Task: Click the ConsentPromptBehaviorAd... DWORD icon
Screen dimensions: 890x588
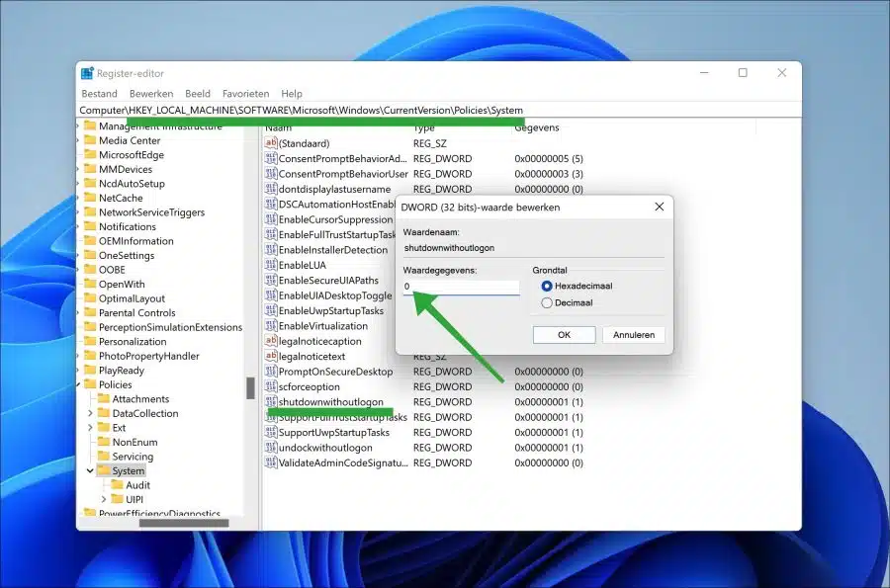Action: click(x=271, y=158)
